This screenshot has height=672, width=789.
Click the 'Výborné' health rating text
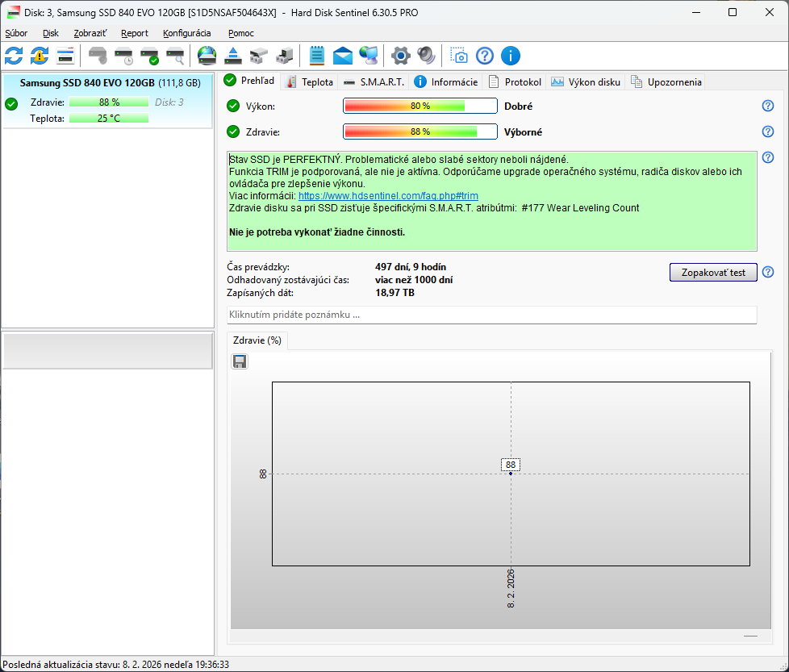(524, 132)
